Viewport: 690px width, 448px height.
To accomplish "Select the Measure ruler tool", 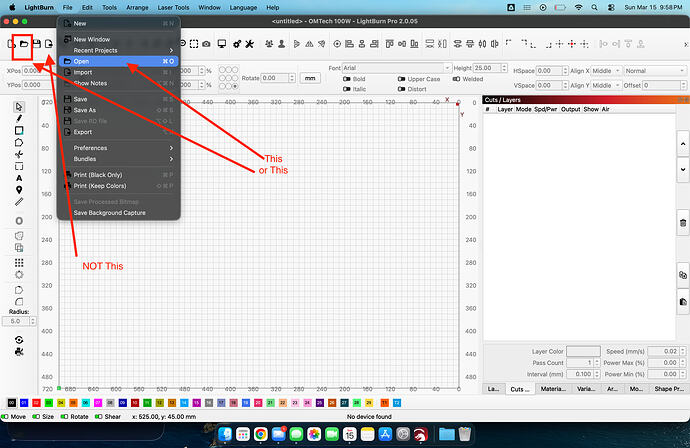I will click(x=19, y=202).
